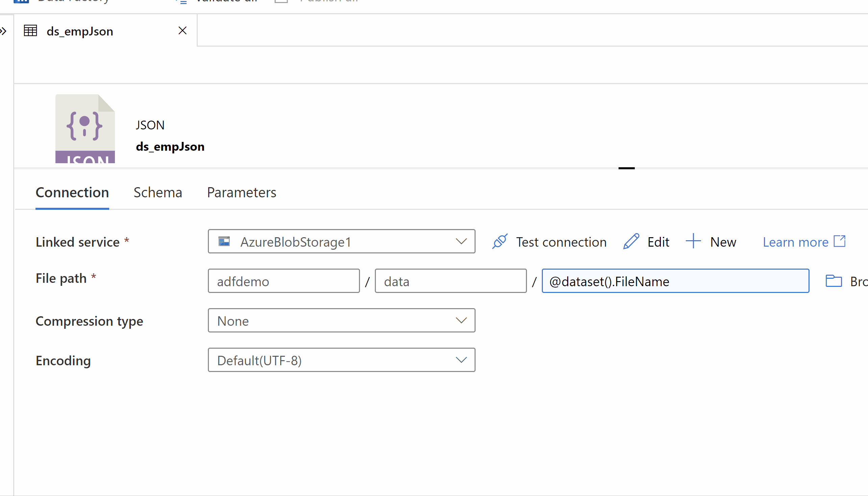Click the dataset grid icon on the ds_empJson tab
This screenshot has width=868, height=496.
pos(30,31)
